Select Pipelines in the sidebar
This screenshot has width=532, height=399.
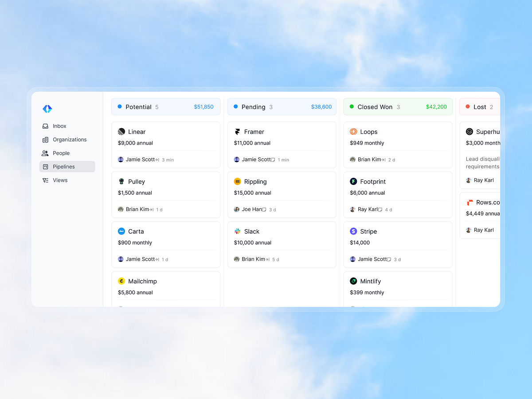[67, 167]
